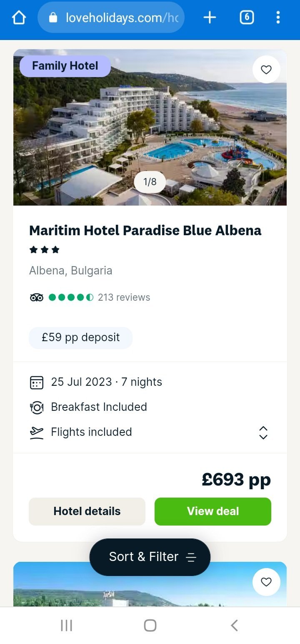Tap the browser home icon
Viewport: 300px width, 644px height.
(x=19, y=18)
